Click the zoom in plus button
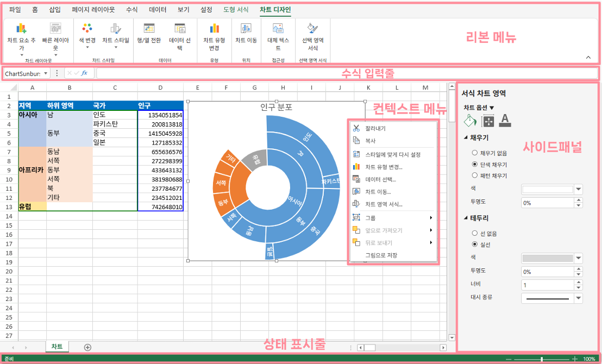 [x=575, y=359]
